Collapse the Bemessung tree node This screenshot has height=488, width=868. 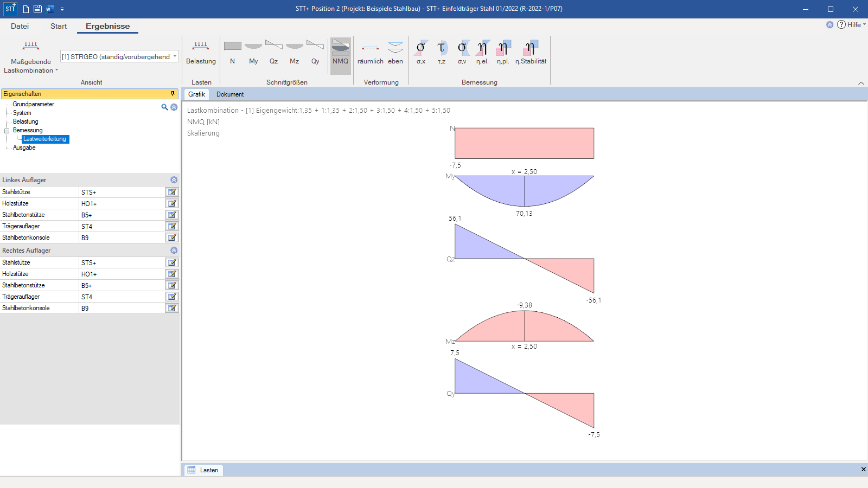coord(7,131)
